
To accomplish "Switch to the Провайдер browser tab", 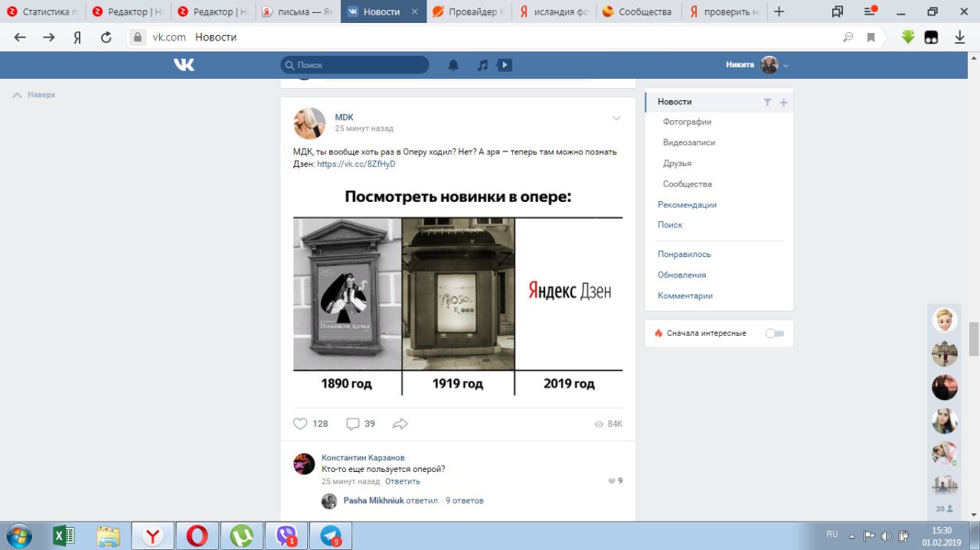I will coord(469,11).
